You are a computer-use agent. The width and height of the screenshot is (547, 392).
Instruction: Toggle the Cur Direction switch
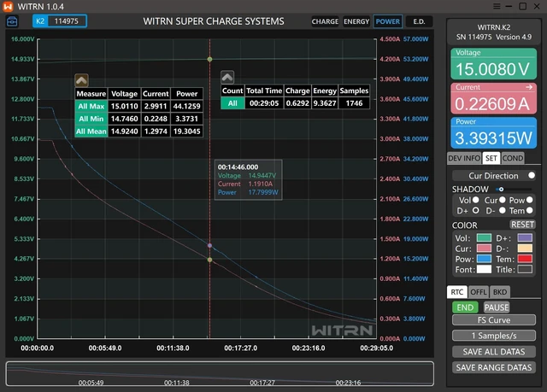point(532,175)
